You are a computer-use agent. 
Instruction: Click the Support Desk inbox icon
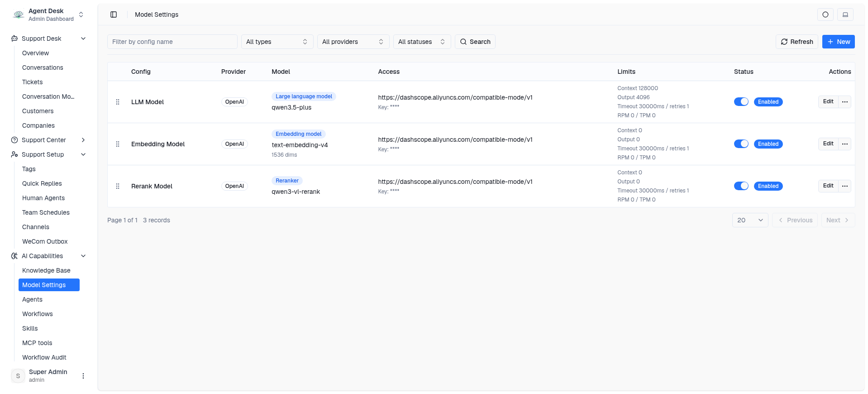point(14,38)
